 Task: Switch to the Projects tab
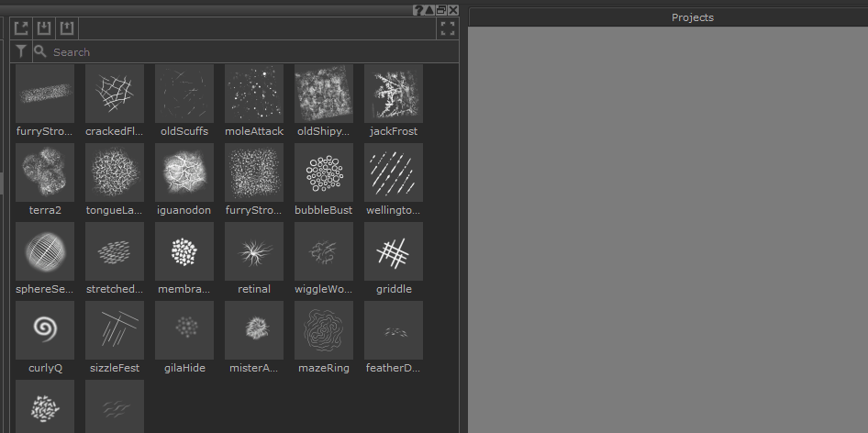tap(692, 17)
